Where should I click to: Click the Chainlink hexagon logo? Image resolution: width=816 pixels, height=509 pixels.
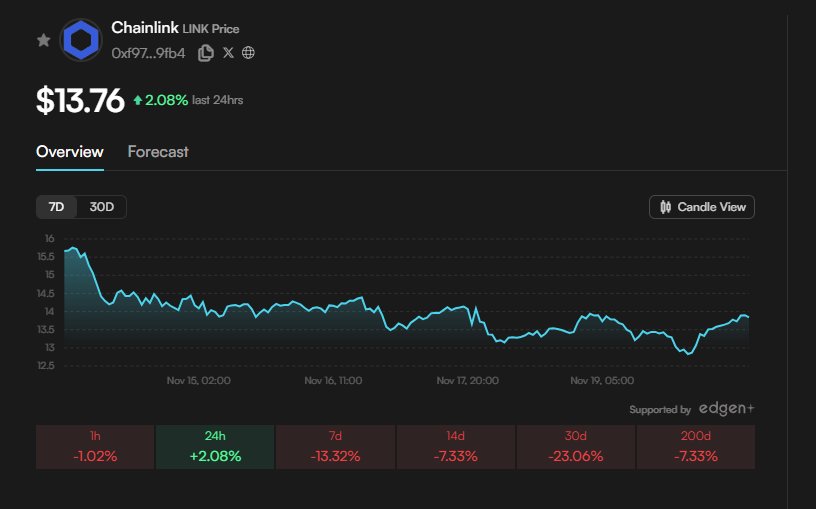(x=79, y=40)
